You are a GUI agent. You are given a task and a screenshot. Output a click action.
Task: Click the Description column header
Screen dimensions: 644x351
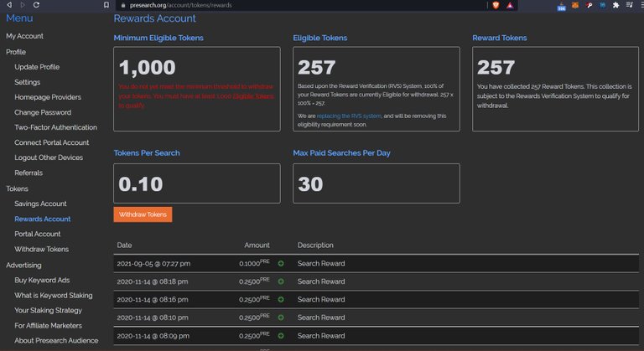[315, 245]
